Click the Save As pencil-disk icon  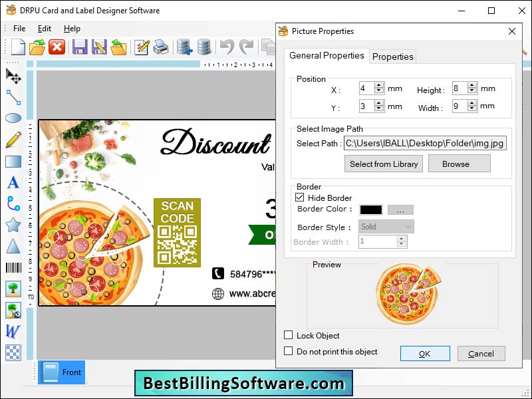(99, 47)
